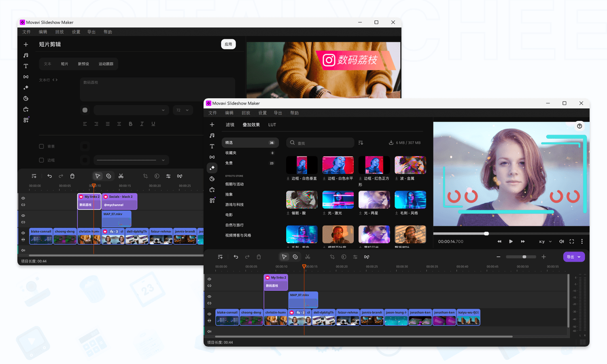
Task: Open the Effects Store bag icon
Action: (x=212, y=189)
